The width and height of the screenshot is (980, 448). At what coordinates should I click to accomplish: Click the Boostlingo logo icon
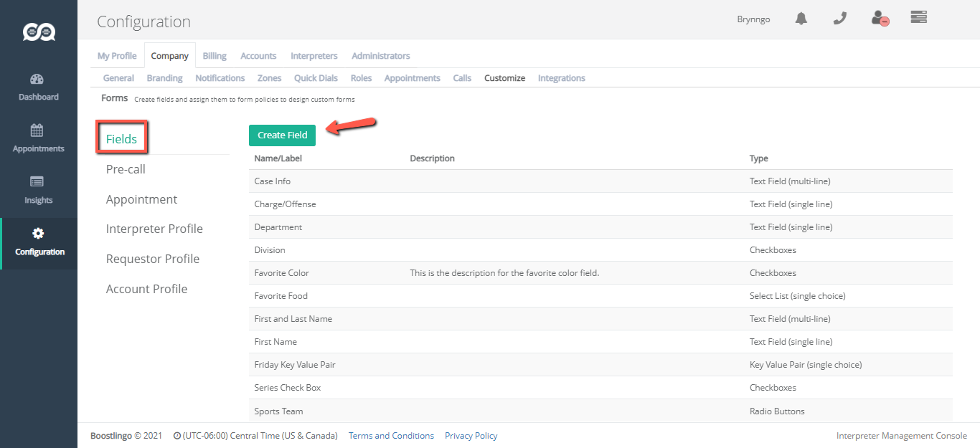(x=39, y=32)
